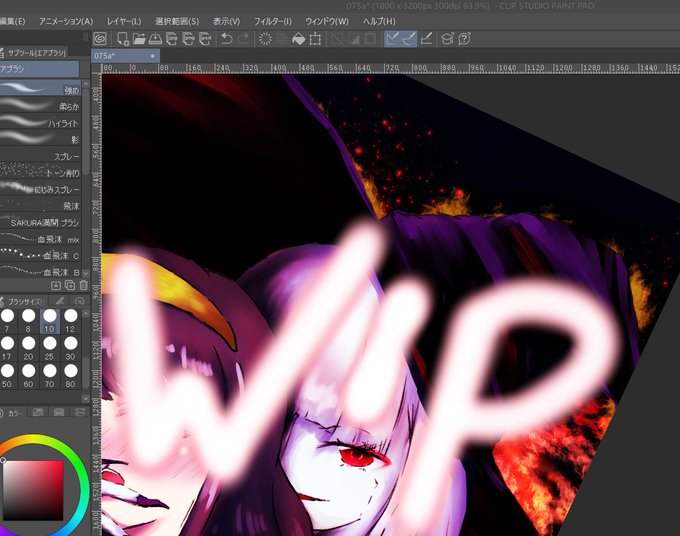Click the New canvas icon
Viewport: 680px width, 536px height.
point(123,39)
